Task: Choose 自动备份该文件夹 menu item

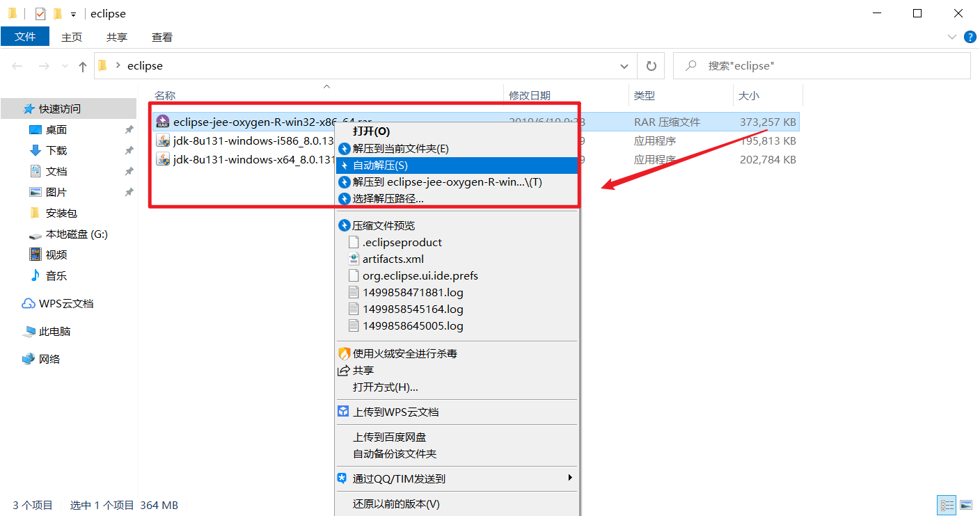Action: click(x=457, y=453)
